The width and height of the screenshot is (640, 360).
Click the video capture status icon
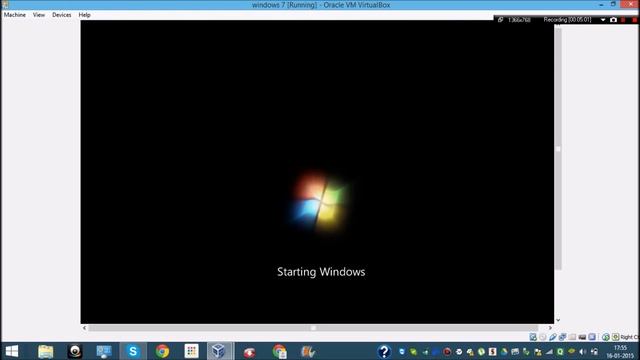point(582,337)
